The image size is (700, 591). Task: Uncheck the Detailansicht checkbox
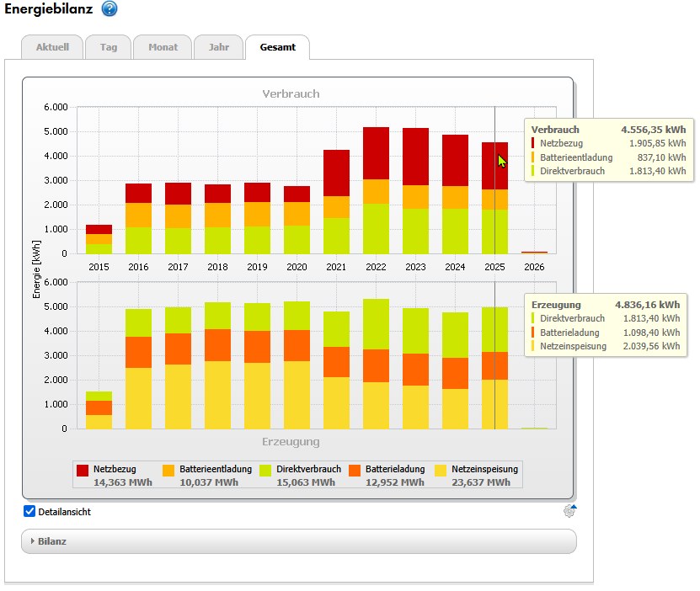[29, 511]
